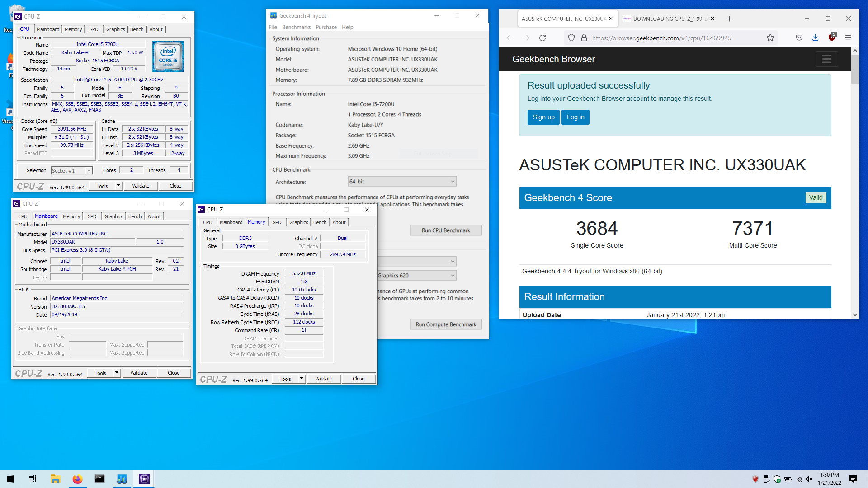This screenshot has height=488, width=868.
Task: Open Geekbench Benchmarks menu
Action: coord(297,27)
